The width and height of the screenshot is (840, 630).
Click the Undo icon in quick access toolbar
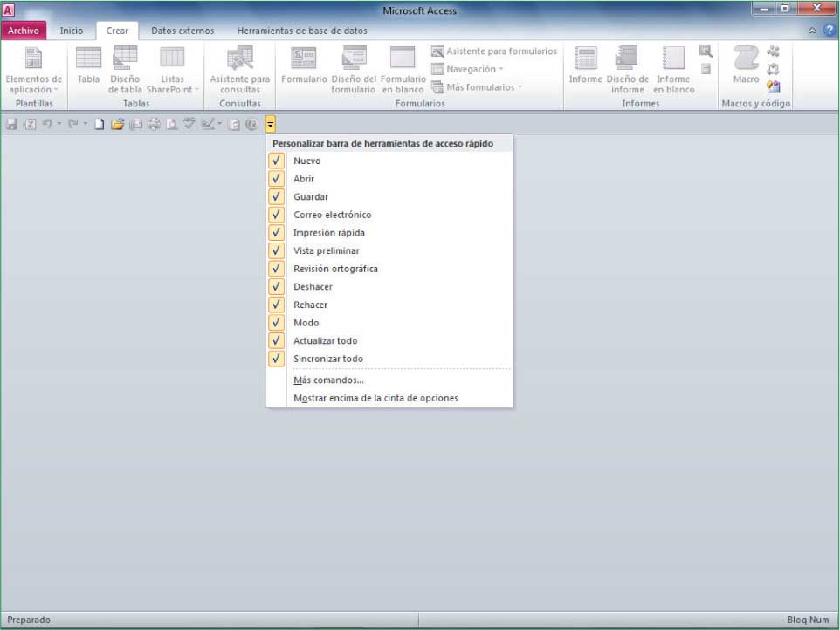tap(46, 124)
